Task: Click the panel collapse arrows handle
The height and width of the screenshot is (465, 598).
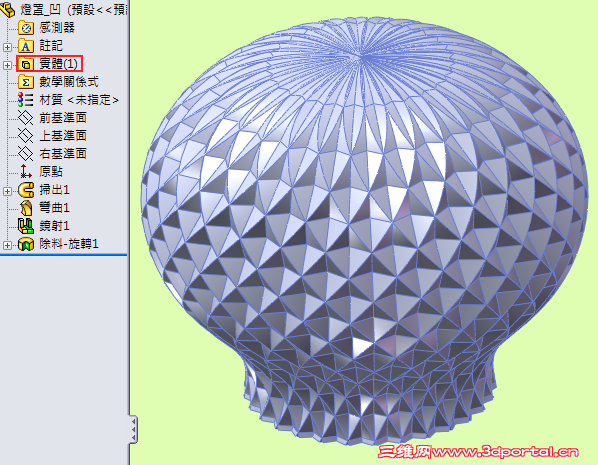Action: (133, 429)
